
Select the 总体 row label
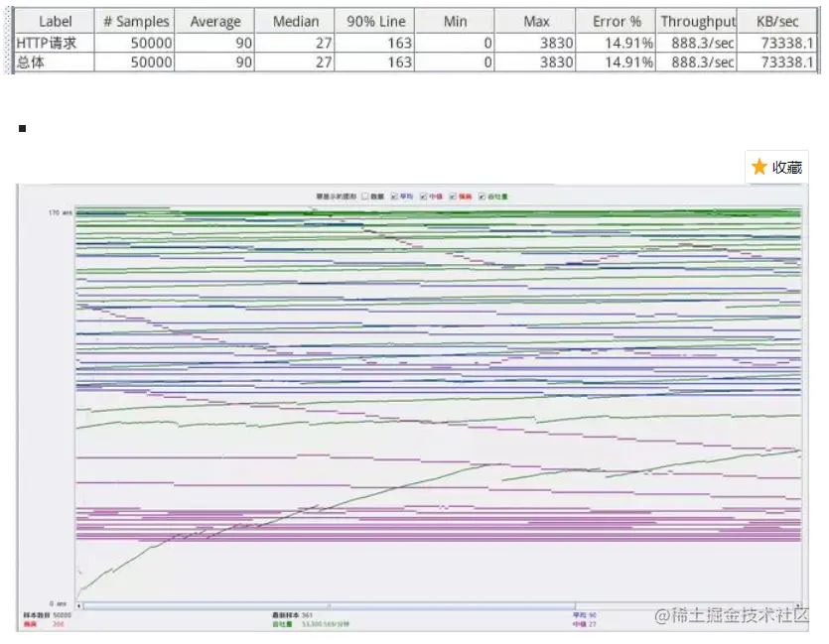(x=30, y=63)
